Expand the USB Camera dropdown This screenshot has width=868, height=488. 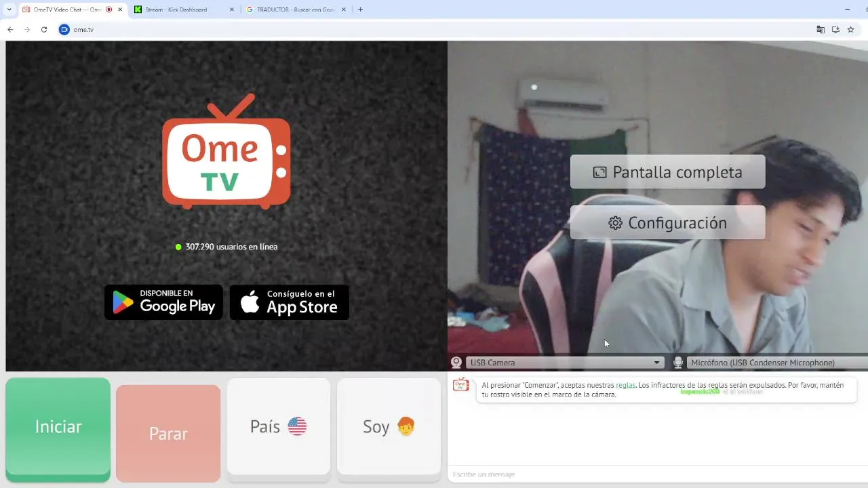(564, 363)
